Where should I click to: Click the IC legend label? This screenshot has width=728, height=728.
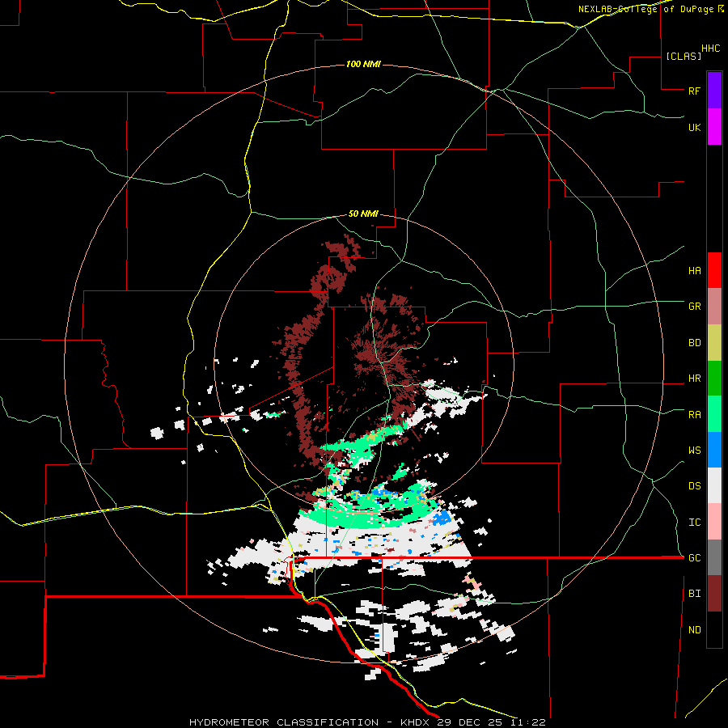tap(694, 523)
